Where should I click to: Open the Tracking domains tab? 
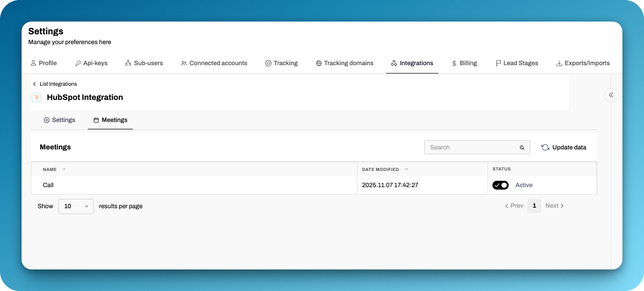[x=344, y=63]
